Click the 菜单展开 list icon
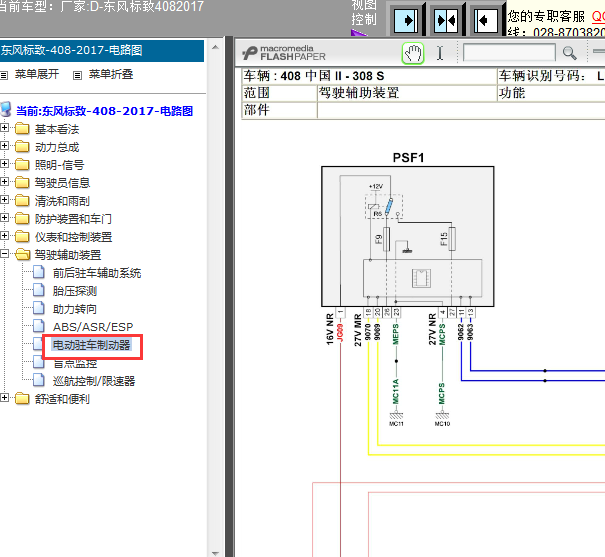This screenshot has width=605, height=557. (4, 75)
